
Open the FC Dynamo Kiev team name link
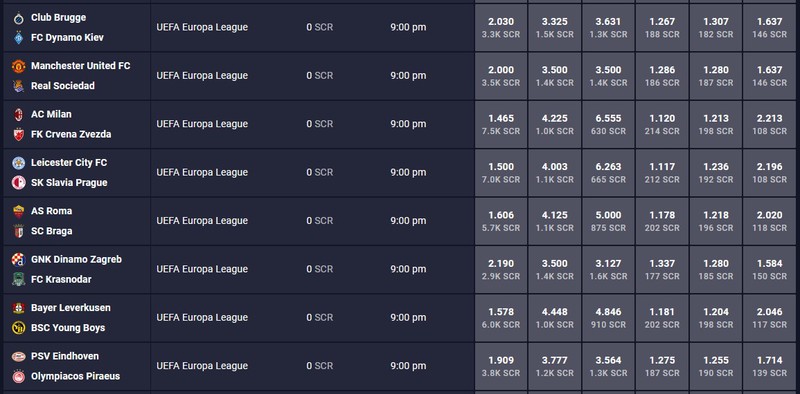(x=67, y=37)
